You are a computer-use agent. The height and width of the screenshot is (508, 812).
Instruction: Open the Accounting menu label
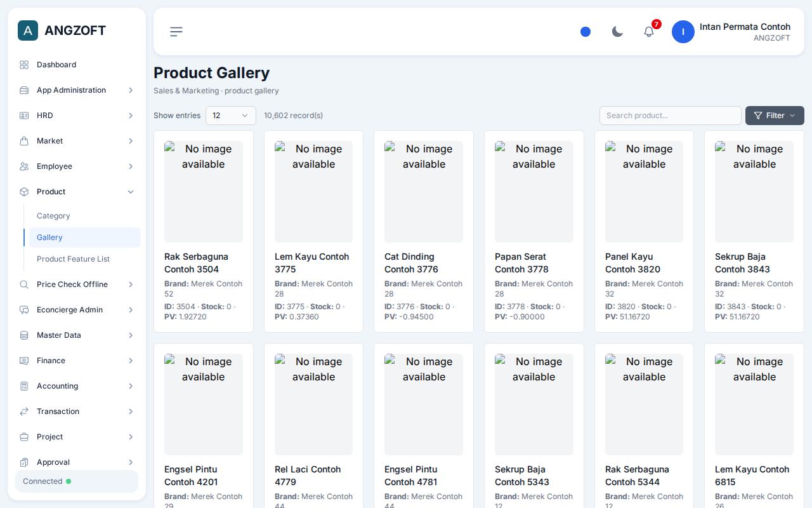coord(57,386)
